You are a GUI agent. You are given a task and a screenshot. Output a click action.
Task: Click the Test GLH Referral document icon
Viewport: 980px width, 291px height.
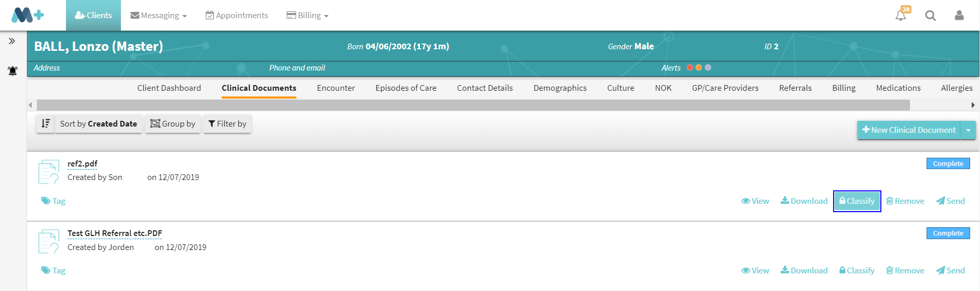tap(48, 242)
